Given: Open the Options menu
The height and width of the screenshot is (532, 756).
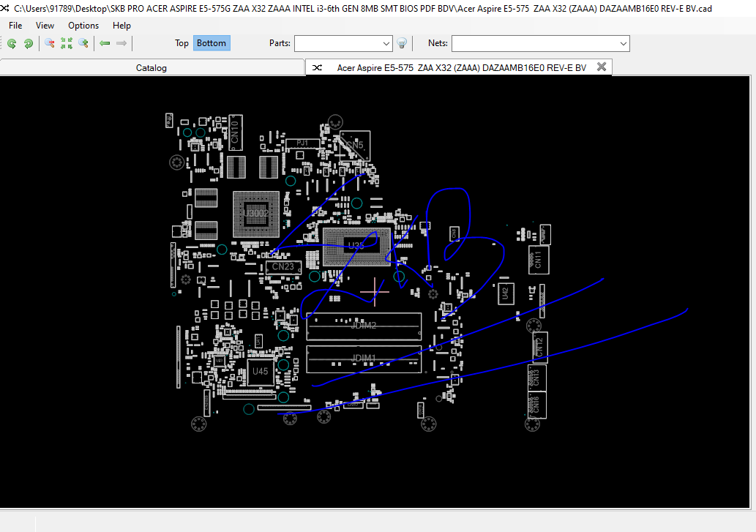Looking at the screenshot, I should 83,26.
